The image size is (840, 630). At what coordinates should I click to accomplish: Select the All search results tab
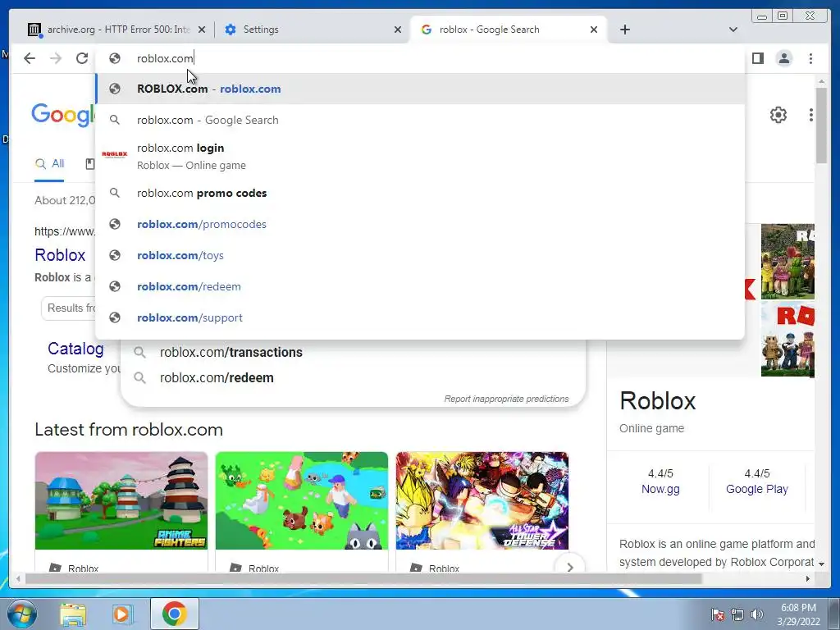[49, 164]
